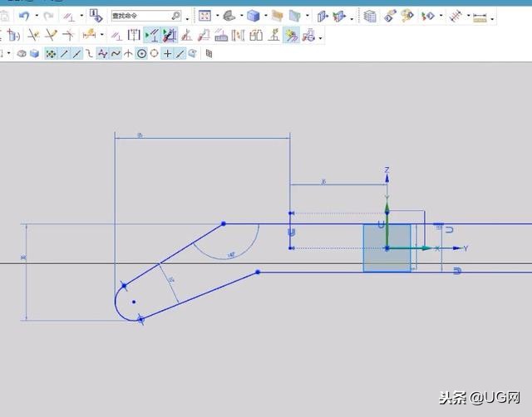Viewport: 532px width, 417px height.
Task: Select the arc center point of the sketch
Action: (134, 302)
